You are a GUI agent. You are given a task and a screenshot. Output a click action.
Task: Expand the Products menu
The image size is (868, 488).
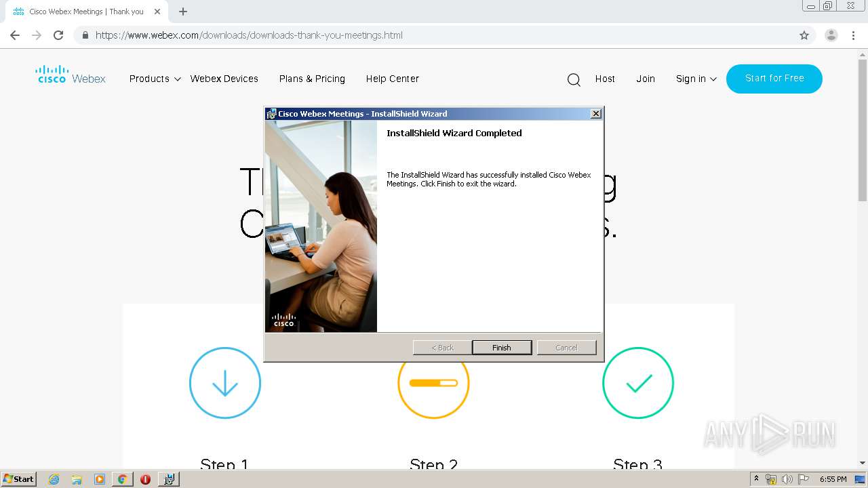[155, 79]
